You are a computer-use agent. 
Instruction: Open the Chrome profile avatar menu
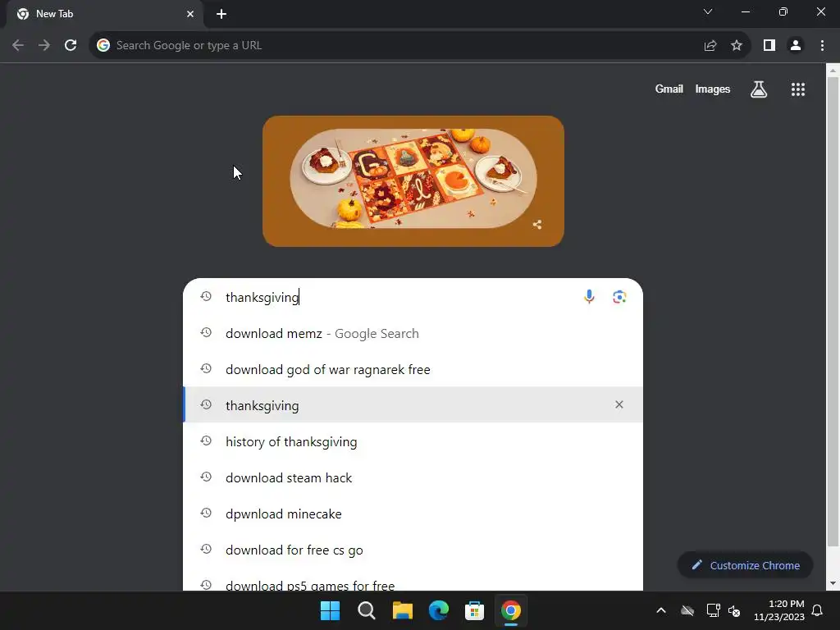coord(796,46)
